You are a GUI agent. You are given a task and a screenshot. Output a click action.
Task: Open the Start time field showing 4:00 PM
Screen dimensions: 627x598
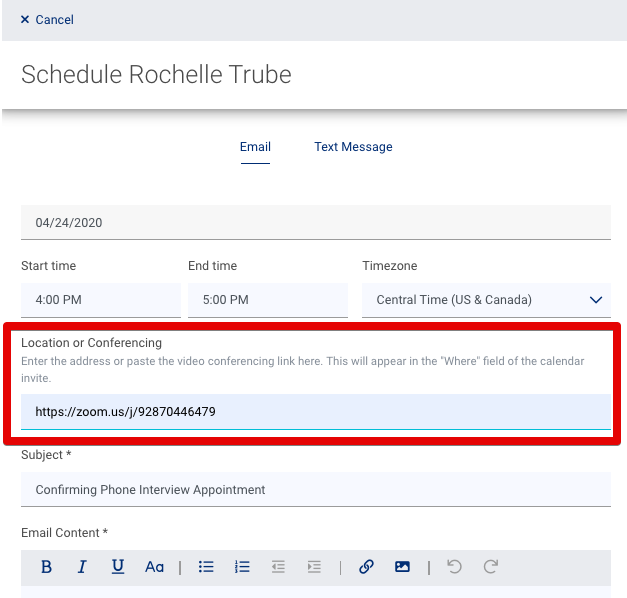pyautogui.click(x=100, y=300)
